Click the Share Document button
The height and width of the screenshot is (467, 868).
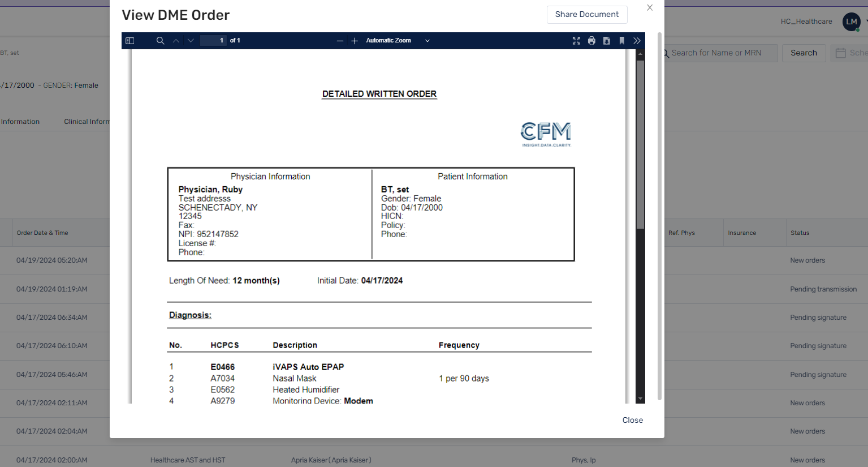coord(586,15)
